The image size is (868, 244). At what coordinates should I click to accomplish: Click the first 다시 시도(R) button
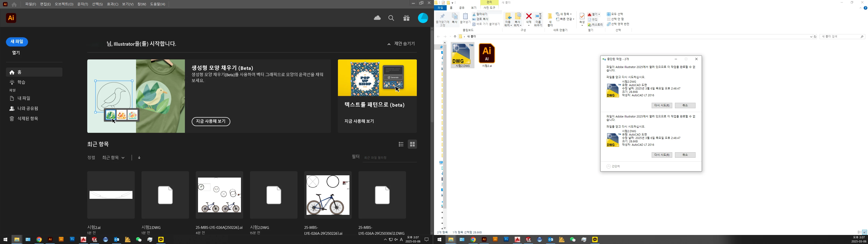[662, 106]
